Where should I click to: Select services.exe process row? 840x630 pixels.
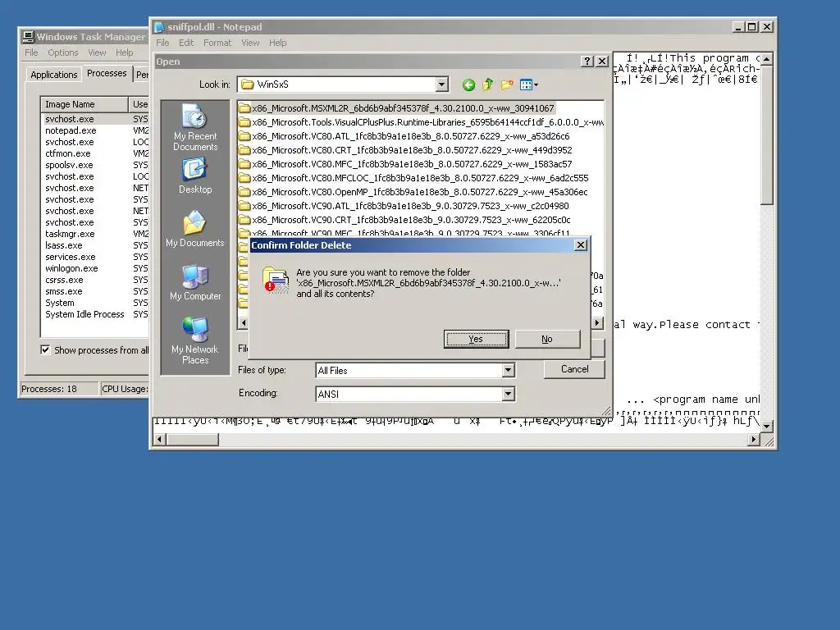coord(97,257)
